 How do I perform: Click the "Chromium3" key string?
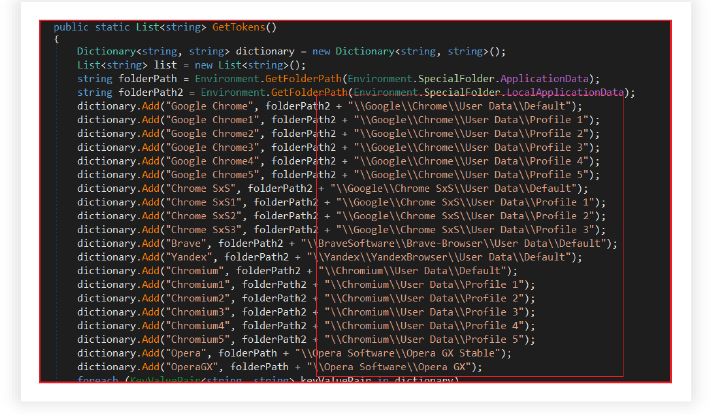click(x=198, y=312)
